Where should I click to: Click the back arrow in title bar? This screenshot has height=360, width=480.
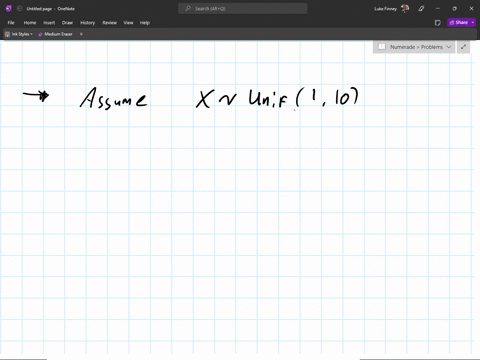pos(19,9)
